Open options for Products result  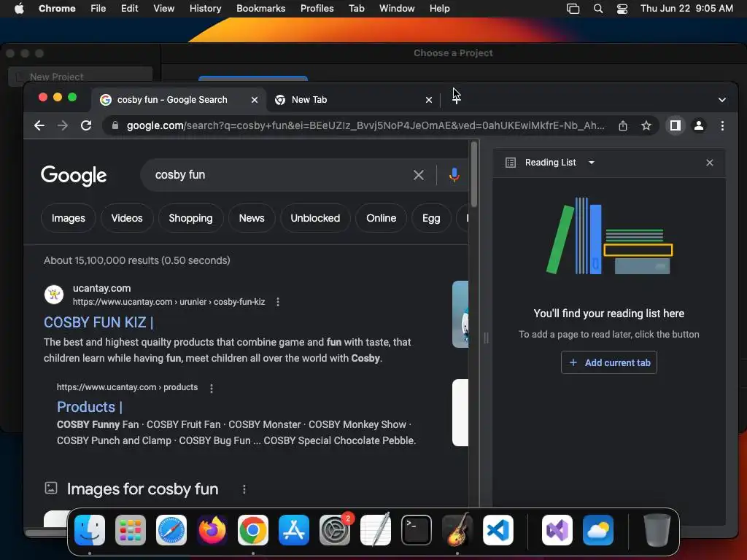[212, 388]
